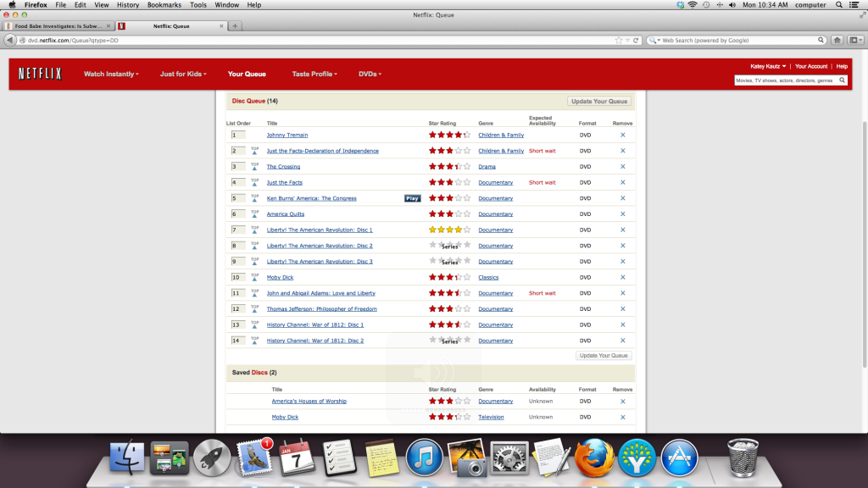Go to Your Queue in Netflix nav
The height and width of the screenshot is (488, 868).
click(247, 75)
